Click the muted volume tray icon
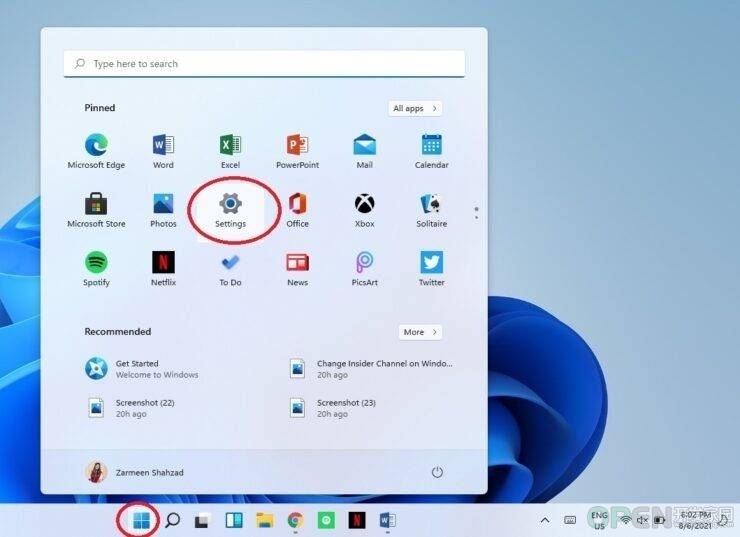The width and height of the screenshot is (740, 537). 642,520
